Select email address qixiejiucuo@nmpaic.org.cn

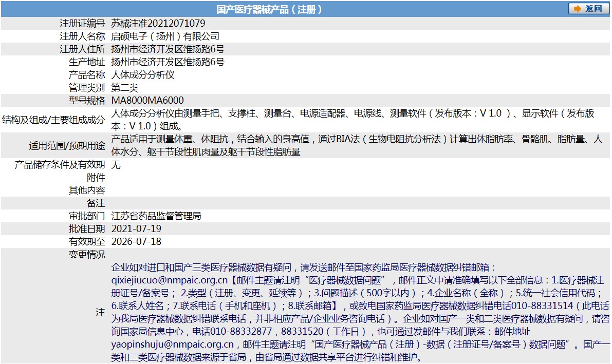pyautogui.click(x=170, y=280)
